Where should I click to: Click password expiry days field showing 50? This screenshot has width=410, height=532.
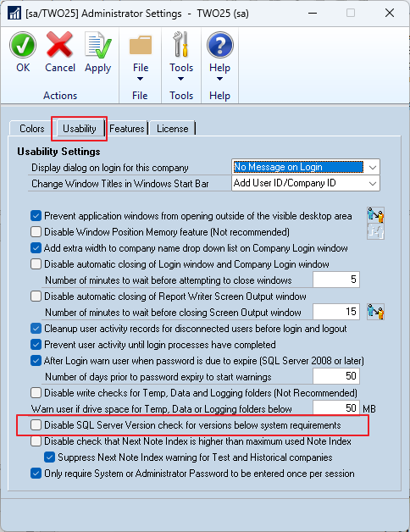(336, 376)
